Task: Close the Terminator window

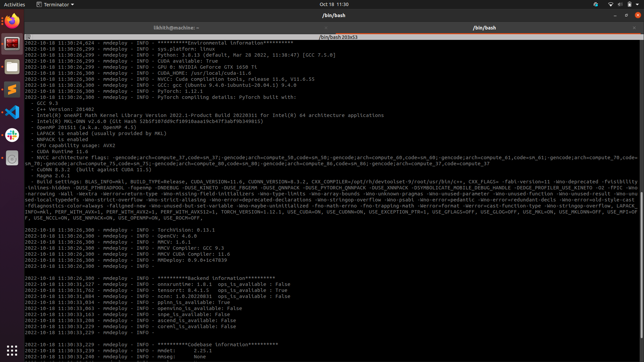Action: [x=638, y=15]
